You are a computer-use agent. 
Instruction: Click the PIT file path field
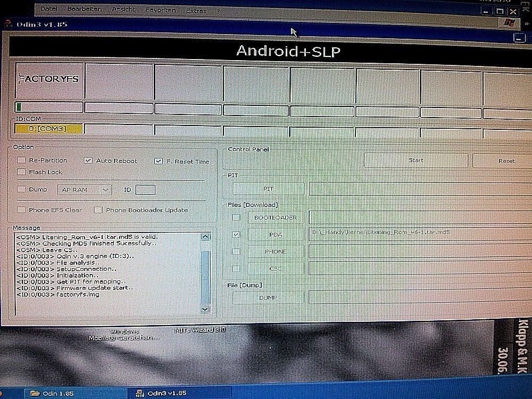coord(421,189)
